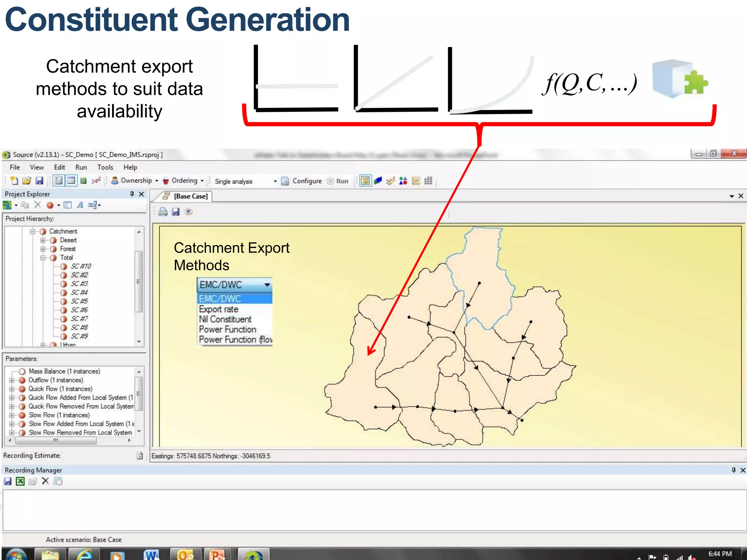The height and width of the screenshot is (560, 747).
Task: Select Mass Balance parameter radio
Action: [x=22, y=372]
